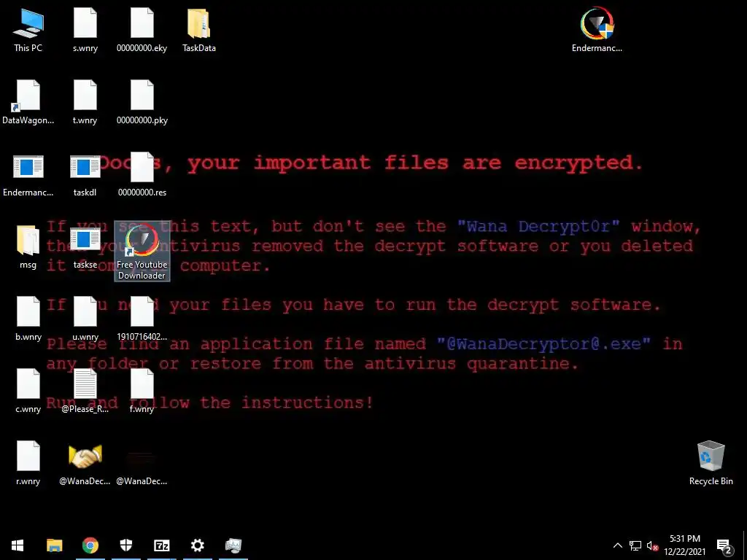Select Endermanc... icon beside taskdl

[28, 175]
